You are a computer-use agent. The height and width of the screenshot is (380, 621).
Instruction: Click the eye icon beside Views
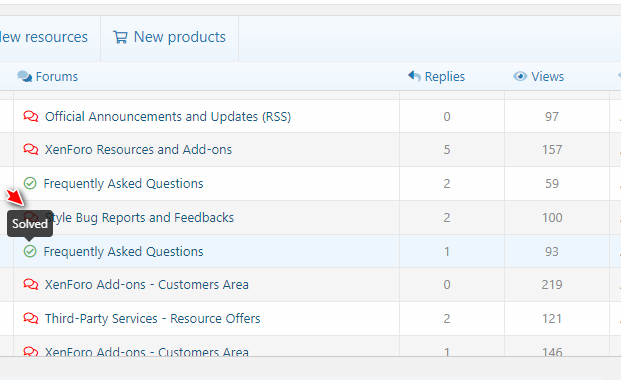pyautogui.click(x=520, y=76)
